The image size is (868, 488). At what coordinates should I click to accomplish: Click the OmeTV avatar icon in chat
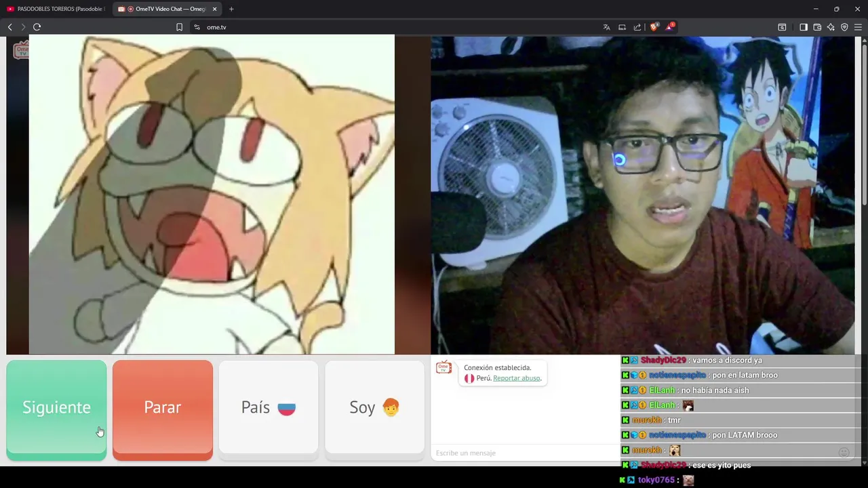443,367
